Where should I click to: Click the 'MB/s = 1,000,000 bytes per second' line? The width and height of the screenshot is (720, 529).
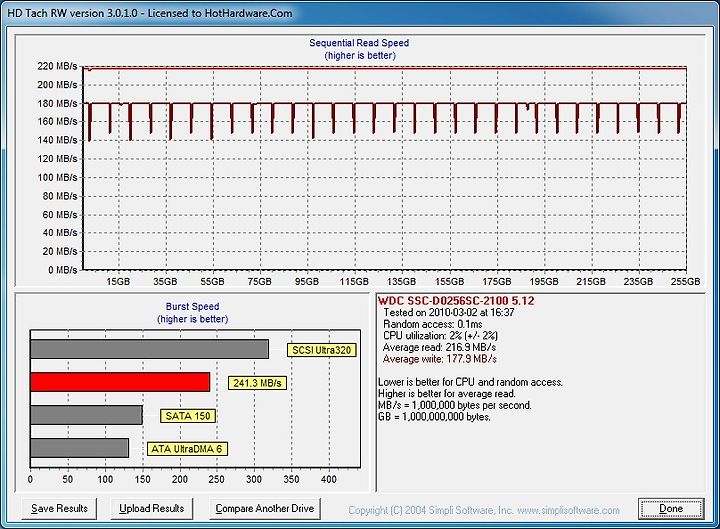point(455,405)
